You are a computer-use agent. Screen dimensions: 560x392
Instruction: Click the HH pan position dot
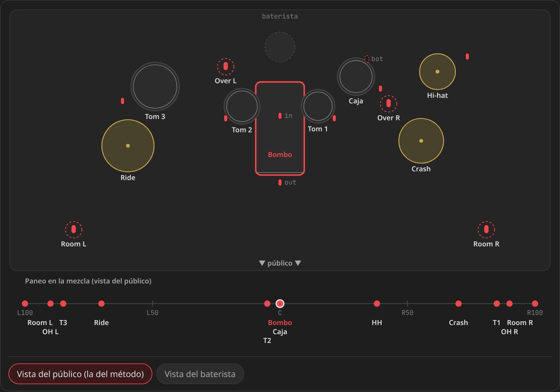coord(377,303)
